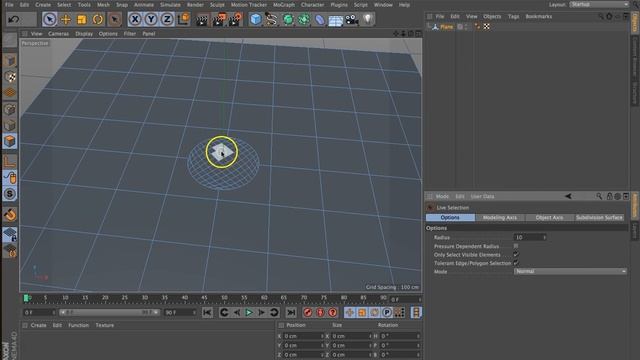Go to start of animation
Image resolution: width=640 pixels, height=360 pixels.
[207, 313]
